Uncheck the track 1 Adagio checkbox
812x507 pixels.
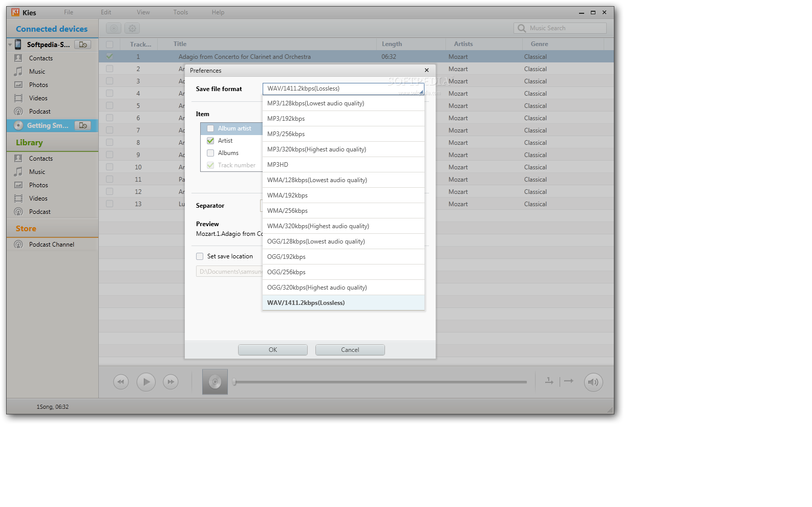click(x=110, y=57)
